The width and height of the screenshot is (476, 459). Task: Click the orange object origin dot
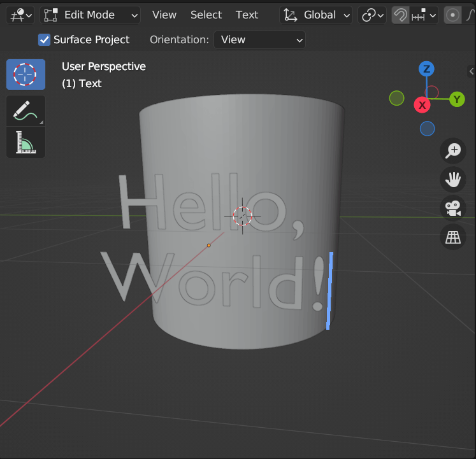(x=209, y=246)
